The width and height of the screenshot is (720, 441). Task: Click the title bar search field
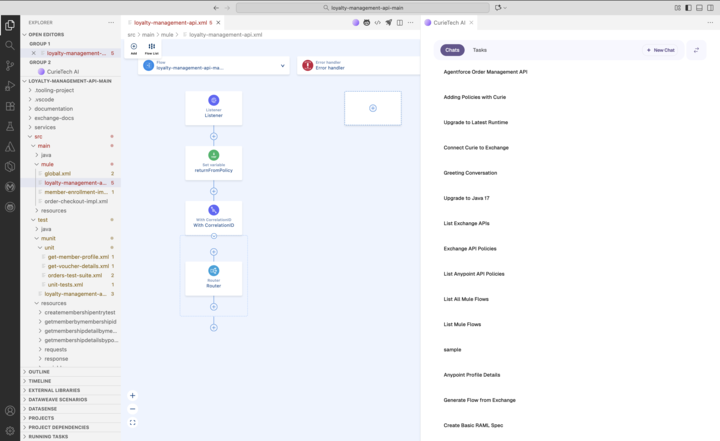click(363, 8)
